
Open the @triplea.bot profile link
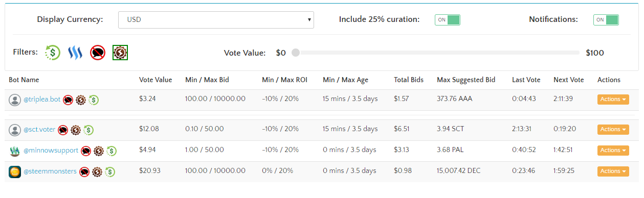[x=42, y=100]
